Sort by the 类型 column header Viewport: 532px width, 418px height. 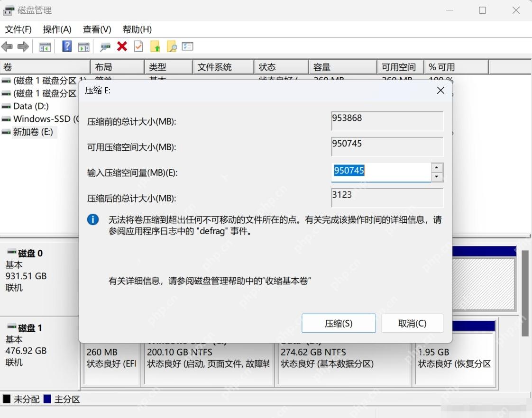click(169, 67)
